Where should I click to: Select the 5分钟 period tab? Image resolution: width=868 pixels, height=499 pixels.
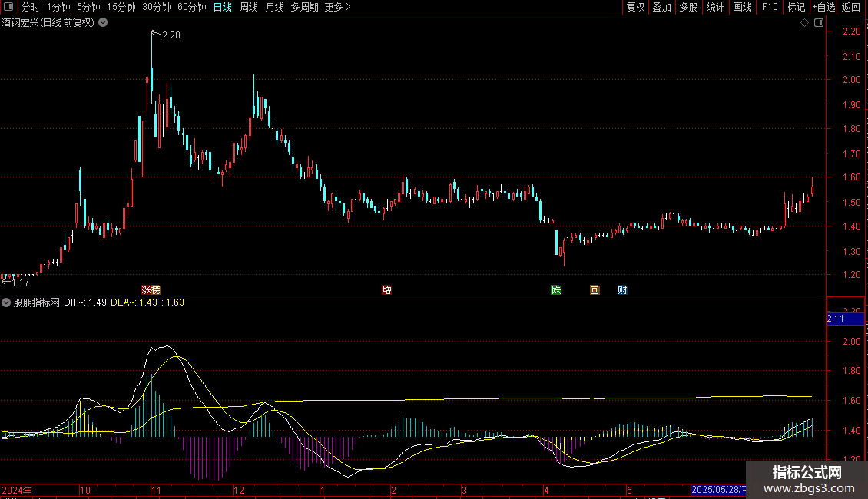coord(88,7)
